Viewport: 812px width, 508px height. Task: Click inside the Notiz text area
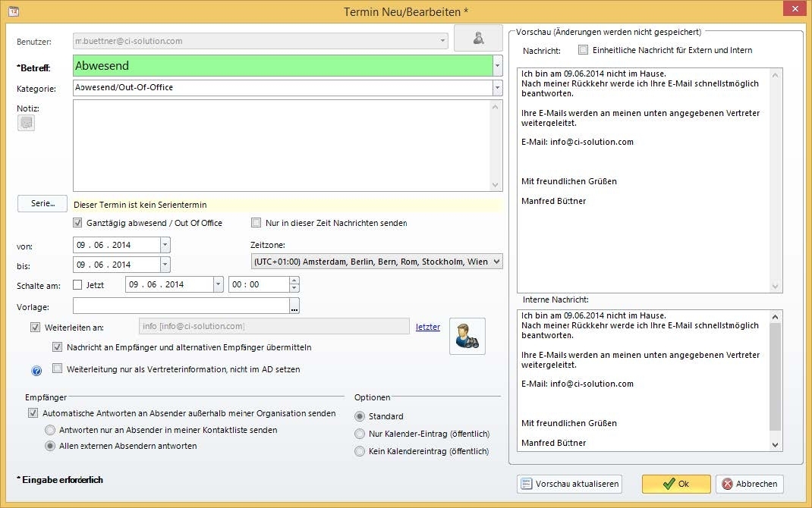pos(281,144)
